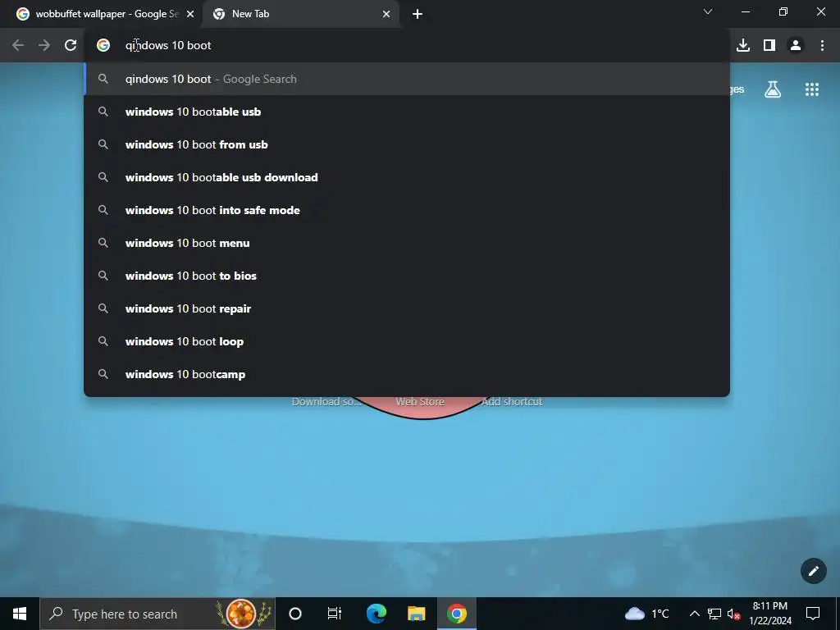Viewport: 840px width, 630px height.
Task: Select 'qindows 10 boot - Google Search' suggestion
Action: pyautogui.click(x=407, y=79)
